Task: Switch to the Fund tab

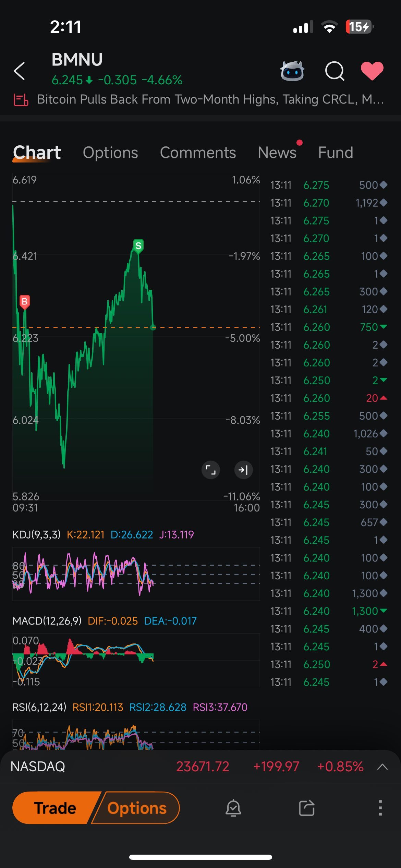Action: pyautogui.click(x=336, y=153)
